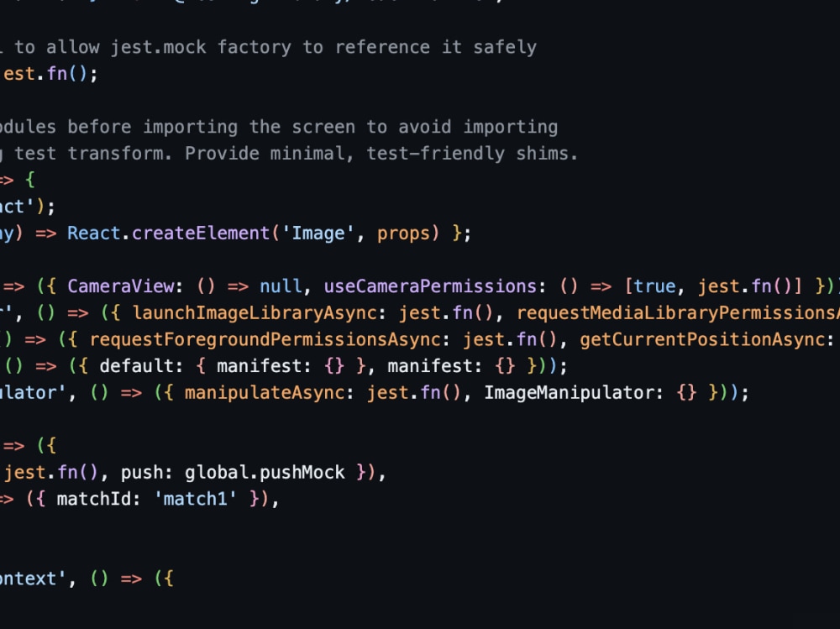Click the word 'createElement' in code
Image resolution: width=840 pixels, height=629 pixels.
[201, 233]
